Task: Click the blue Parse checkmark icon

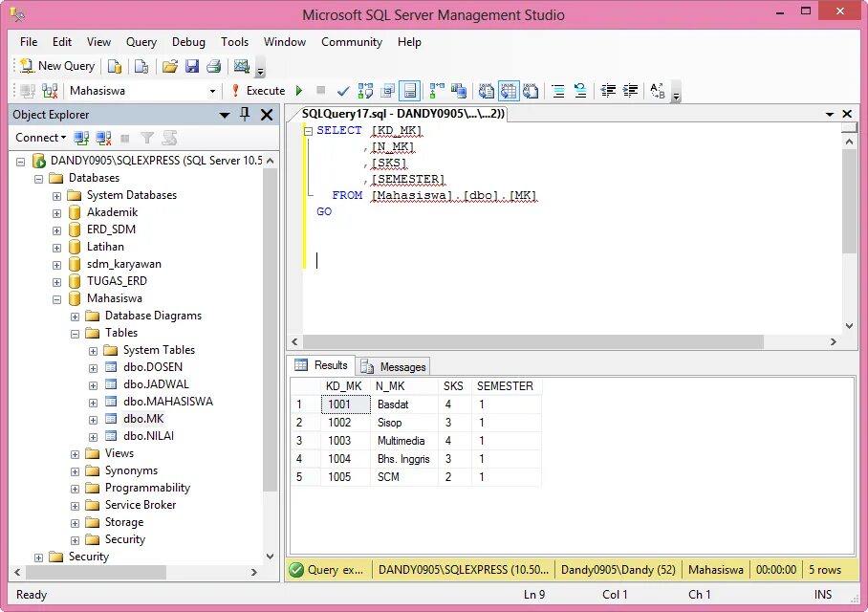Action: [x=343, y=91]
